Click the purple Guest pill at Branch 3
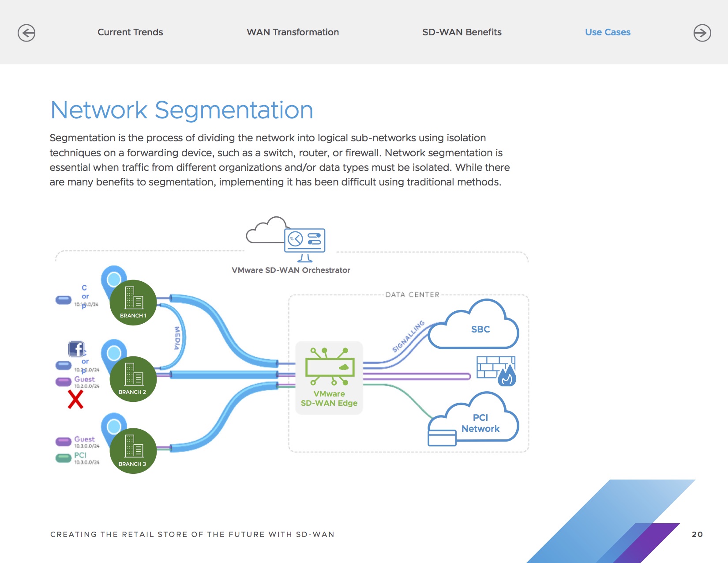728x563 pixels. [x=64, y=442]
